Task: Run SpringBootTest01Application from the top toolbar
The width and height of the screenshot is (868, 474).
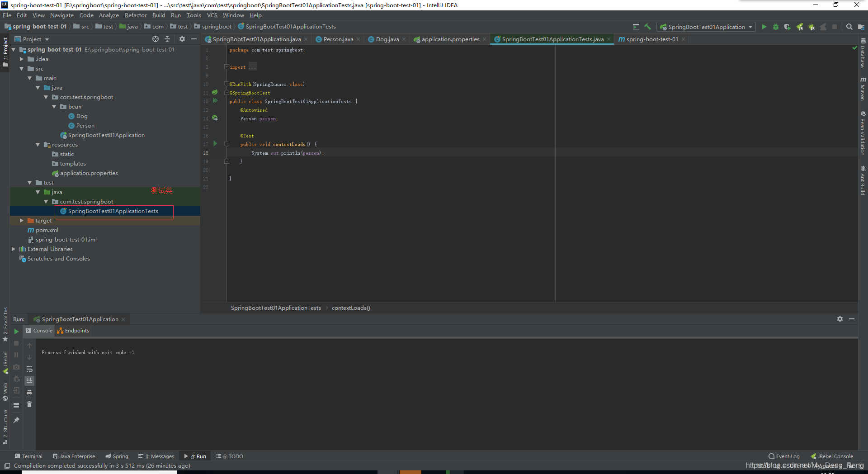Action: [764, 27]
